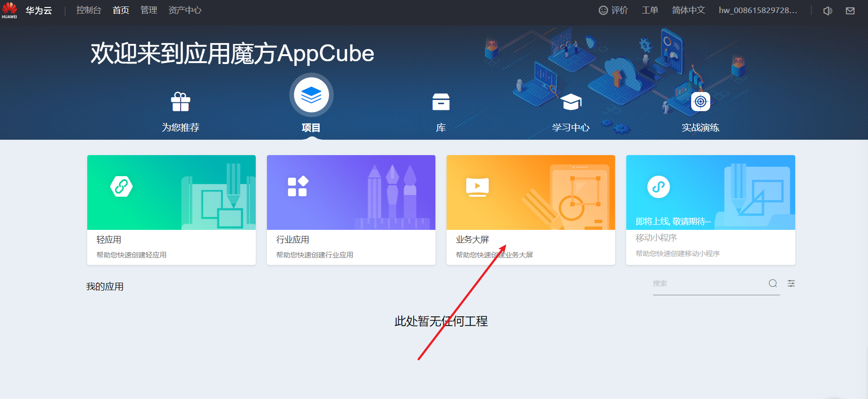This screenshot has height=399, width=868.
Task: Click the 业务大屏 screen play icon
Action: tap(477, 187)
